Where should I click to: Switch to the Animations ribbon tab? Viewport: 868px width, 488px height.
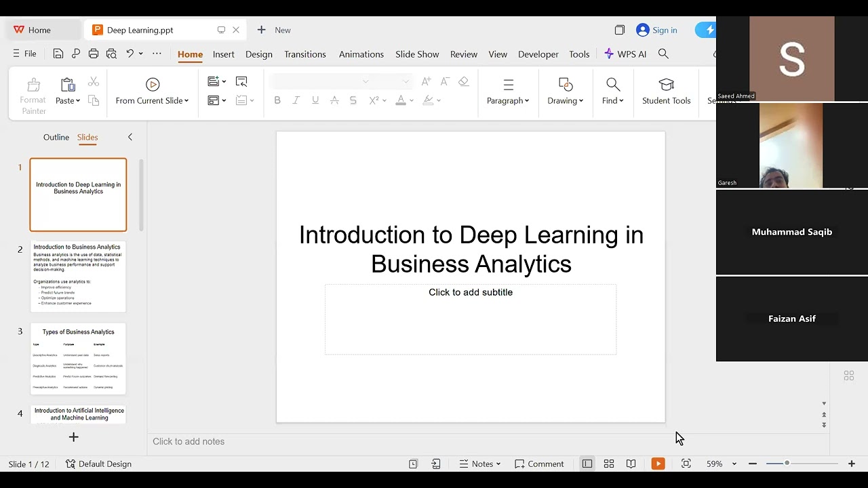coord(361,54)
